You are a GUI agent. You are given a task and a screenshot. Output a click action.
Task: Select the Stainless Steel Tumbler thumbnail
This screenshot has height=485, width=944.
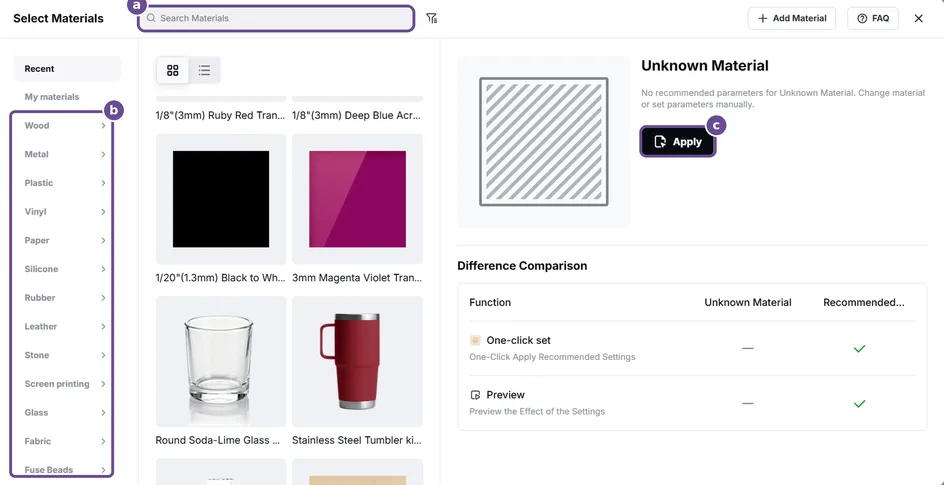point(358,362)
